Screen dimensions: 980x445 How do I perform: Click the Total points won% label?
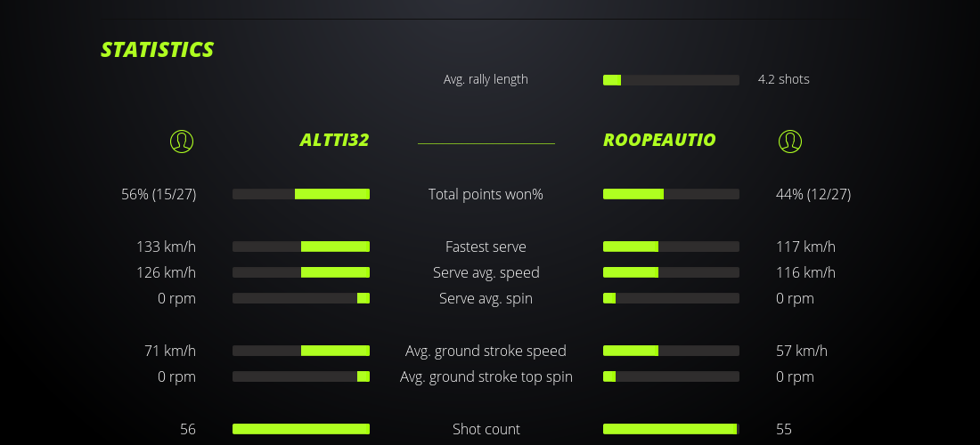[x=486, y=194]
